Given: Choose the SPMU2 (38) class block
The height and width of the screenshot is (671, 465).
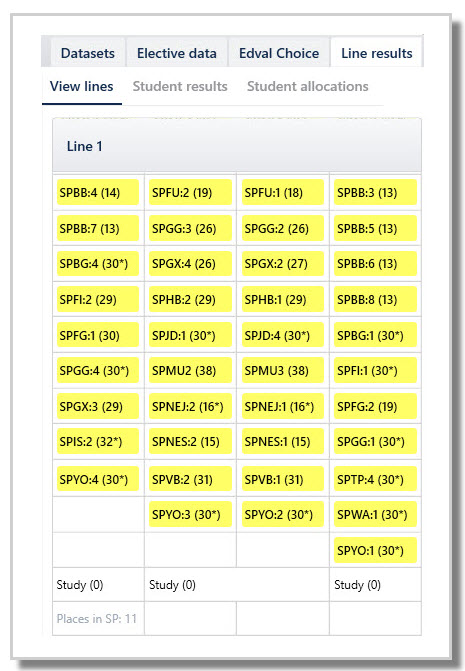Looking at the screenshot, I should (x=190, y=371).
